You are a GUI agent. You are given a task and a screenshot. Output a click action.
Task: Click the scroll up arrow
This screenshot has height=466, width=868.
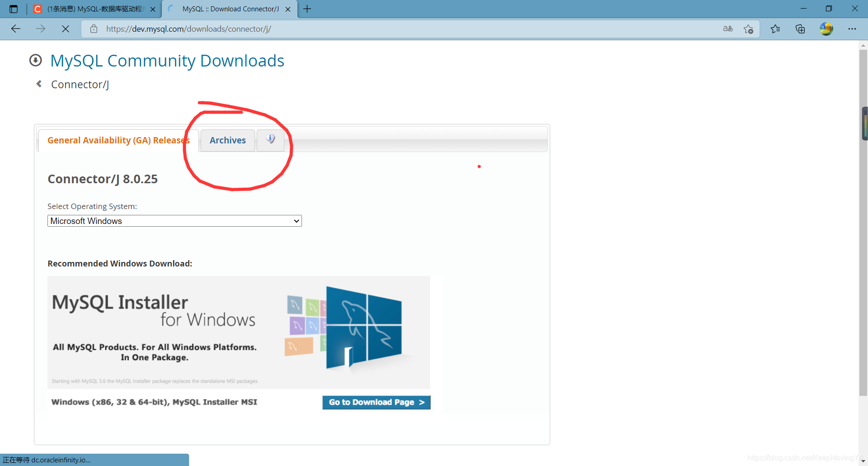(x=863, y=45)
